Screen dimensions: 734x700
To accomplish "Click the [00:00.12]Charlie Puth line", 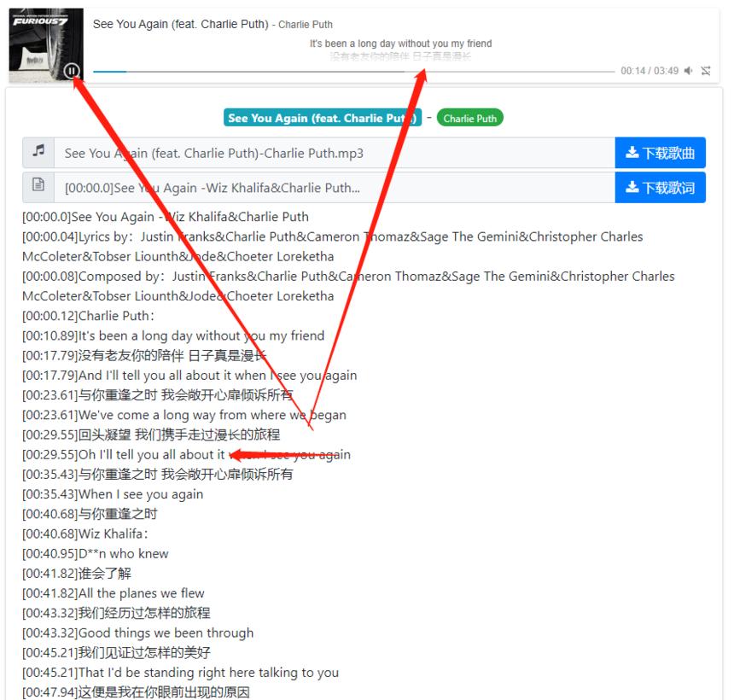I will point(89,316).
